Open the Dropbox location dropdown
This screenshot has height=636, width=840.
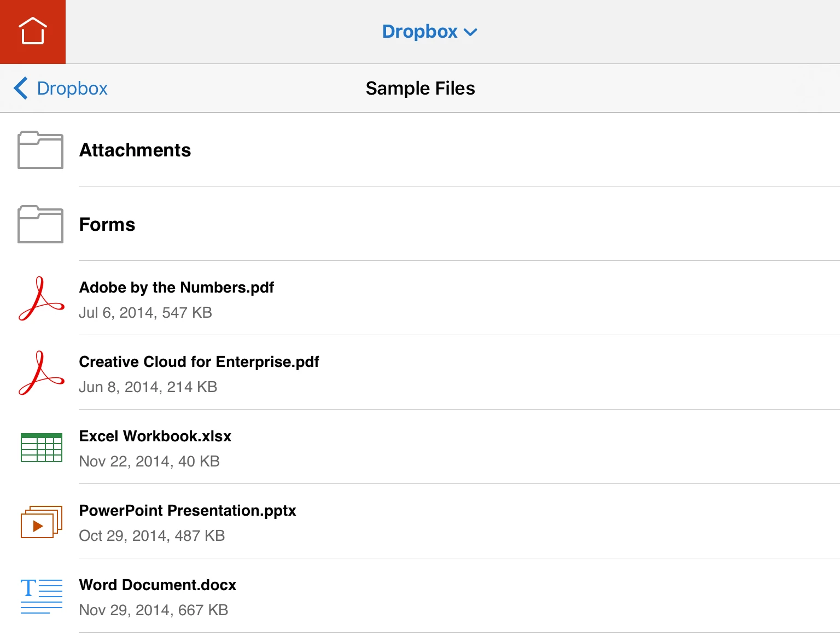tap(430, 32)
